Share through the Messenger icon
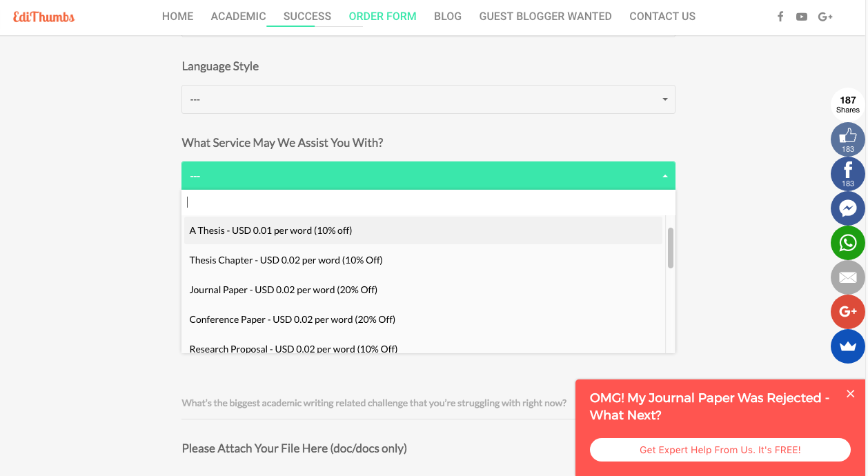 847,208
